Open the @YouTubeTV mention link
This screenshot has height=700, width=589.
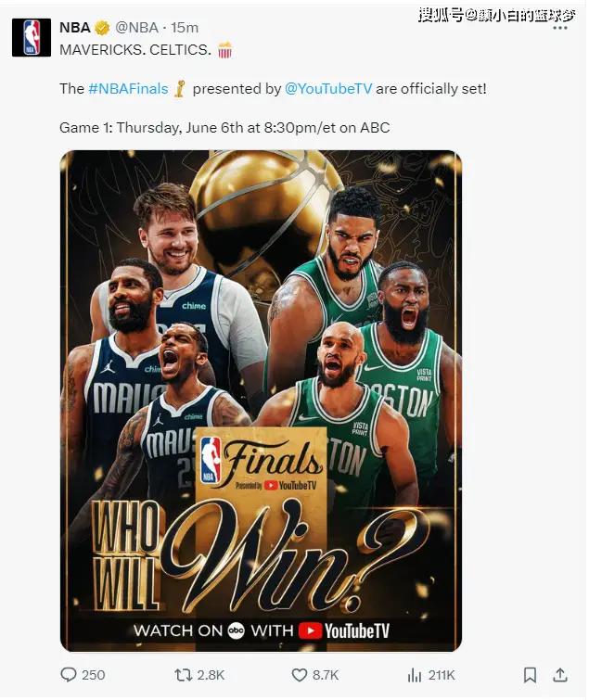point(328,88)
